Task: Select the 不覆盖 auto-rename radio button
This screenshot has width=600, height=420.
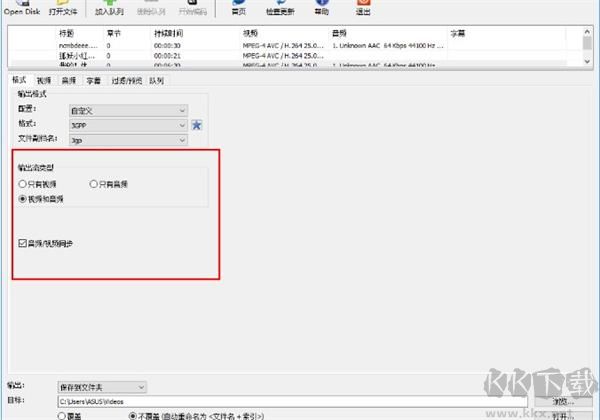Action: (197, 416)
